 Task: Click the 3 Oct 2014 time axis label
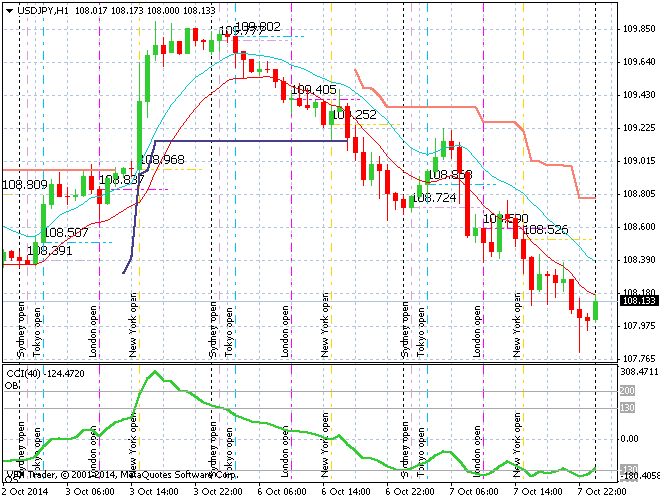[x=26, y=492]
